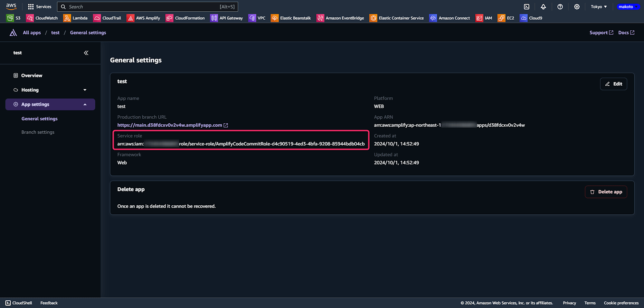This screenshot has width=644, height=308.
Task: Select the Platform value WEB
Action: click(379, 107)
